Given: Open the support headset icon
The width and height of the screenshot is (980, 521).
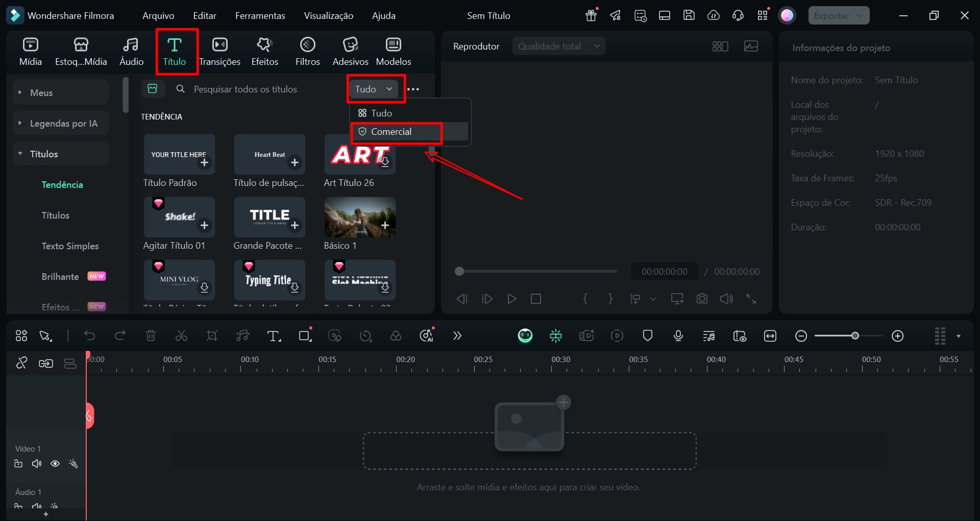Looking at the screenshot, I should coord(738,15).
